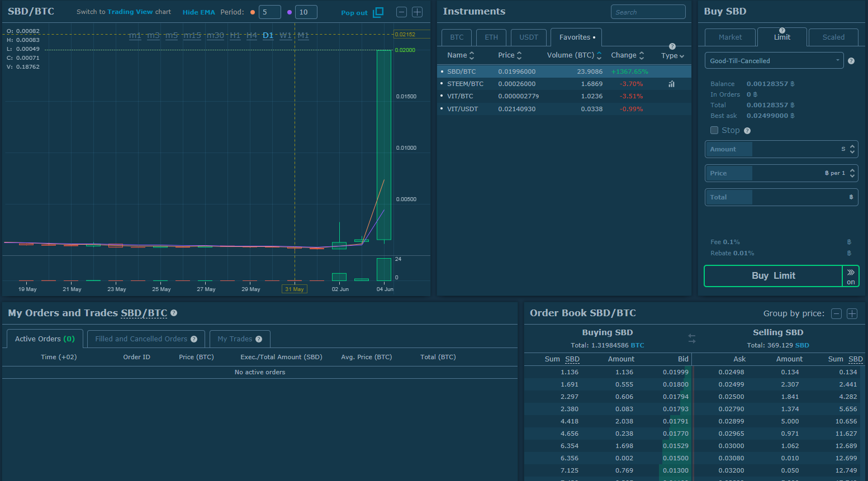
Task: Open the Active Orders tab
Action: (45, 339)
